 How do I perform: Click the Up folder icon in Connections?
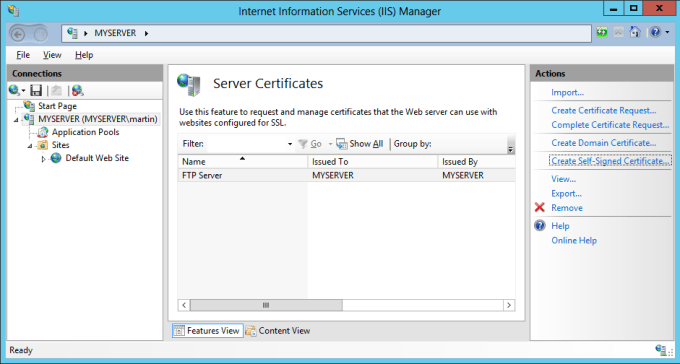(56, 90)
